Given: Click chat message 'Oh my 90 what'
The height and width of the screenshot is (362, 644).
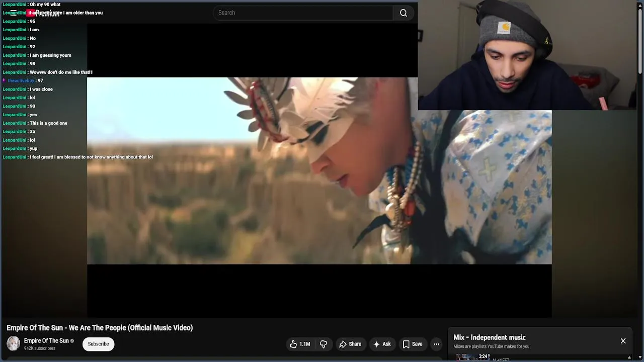Looking at the screenshot, I should pyautogui.click(x=45, y=5).
